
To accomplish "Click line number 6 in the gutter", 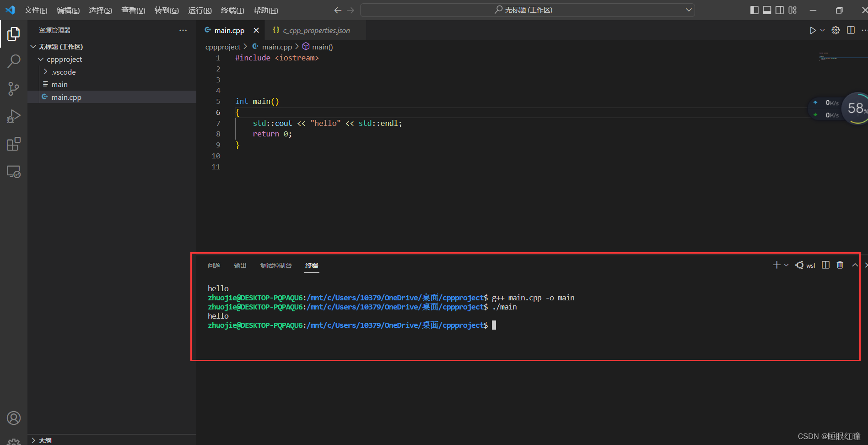I will [218, 112].
